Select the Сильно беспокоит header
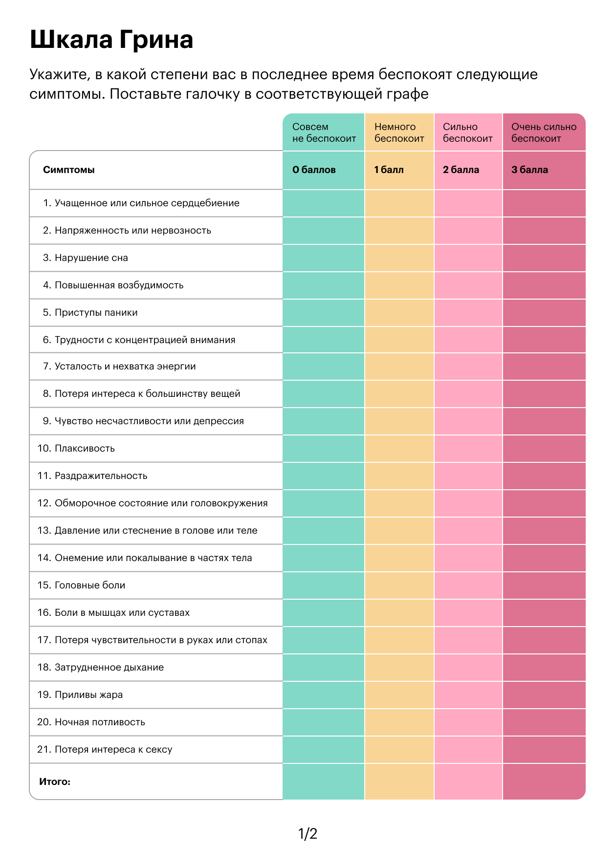The height and width of the screenshot is (868, 616). [468, 132]
